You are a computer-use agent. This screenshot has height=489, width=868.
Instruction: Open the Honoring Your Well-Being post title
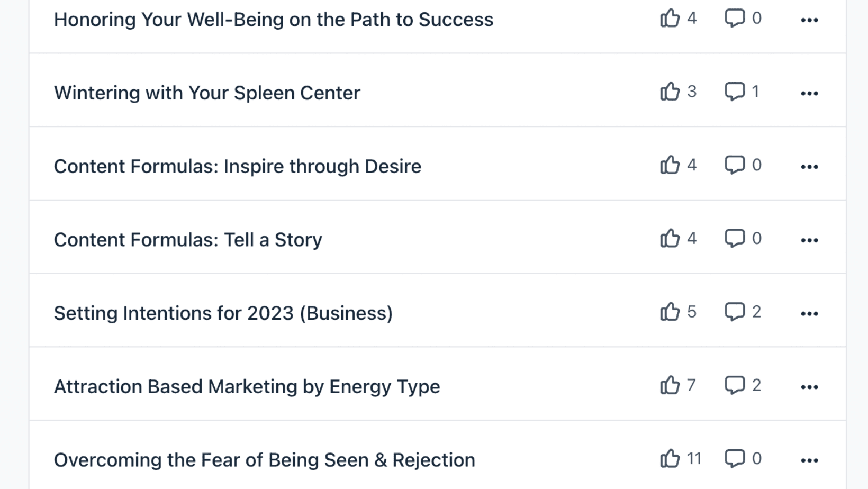(274, 20)
